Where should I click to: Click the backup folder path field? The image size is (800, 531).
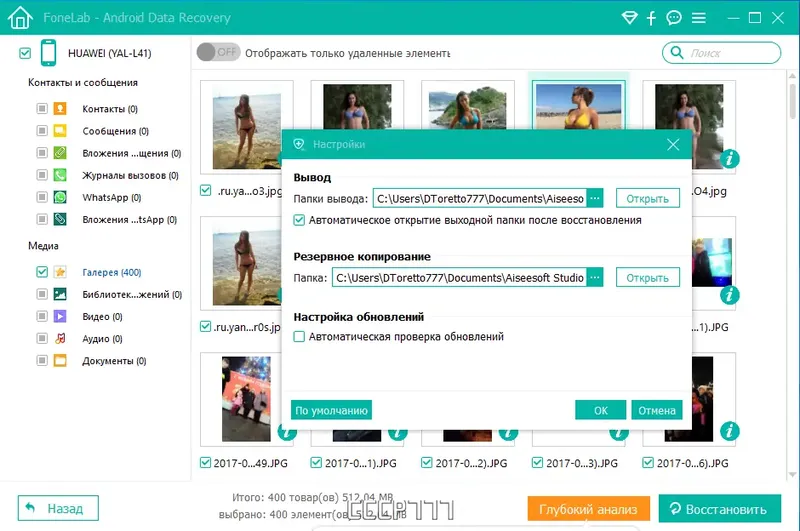(459, 277)
